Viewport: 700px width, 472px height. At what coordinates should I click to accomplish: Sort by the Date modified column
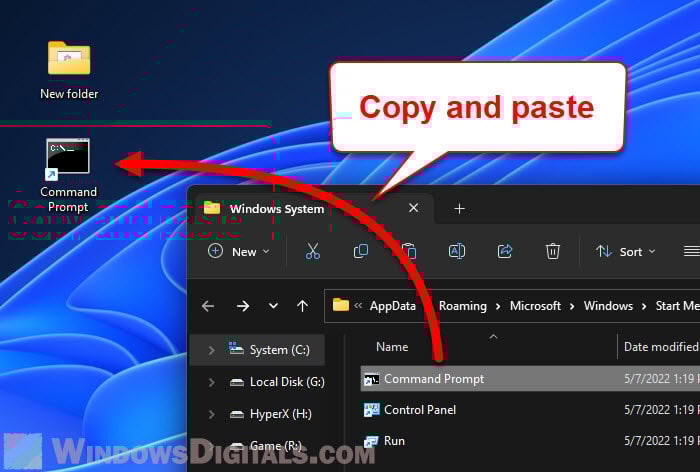click(661, 347)
